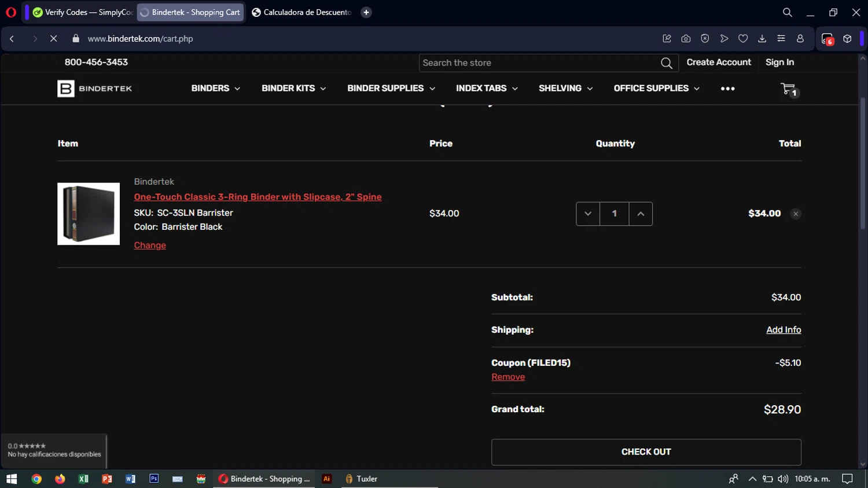Click the phone number 800-456-3453
Viewport: 868px width, 488px height.
(96, 62)
